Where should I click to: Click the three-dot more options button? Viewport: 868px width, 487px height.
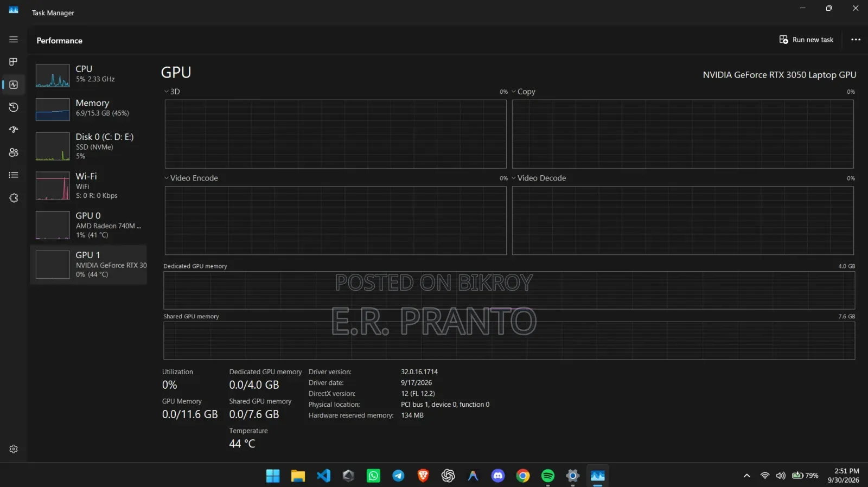[856, 40]
